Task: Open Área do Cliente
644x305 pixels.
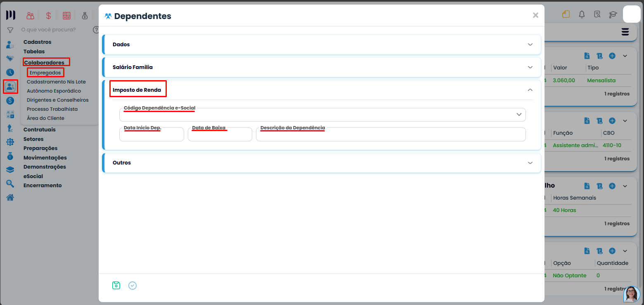Action: [45, 118]
